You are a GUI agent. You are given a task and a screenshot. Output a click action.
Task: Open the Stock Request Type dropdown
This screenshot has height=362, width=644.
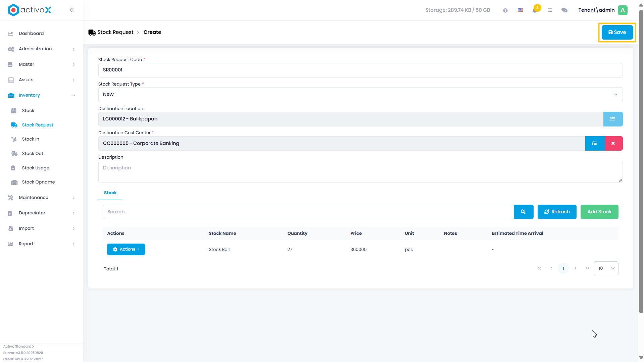[x=360, y=95]
